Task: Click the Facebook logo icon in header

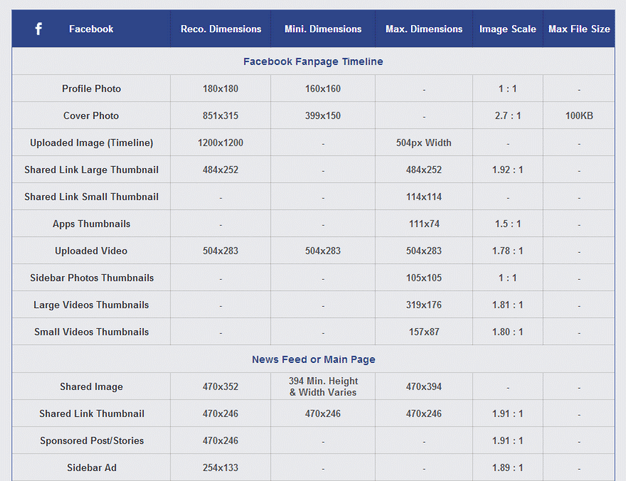Action: 38,29
